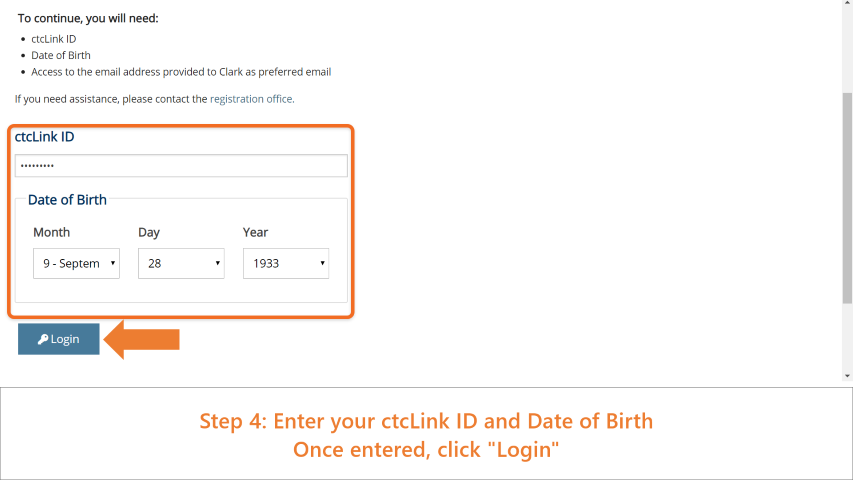
Task: Click the scrollbar up arrow
Action: (847, 2)
